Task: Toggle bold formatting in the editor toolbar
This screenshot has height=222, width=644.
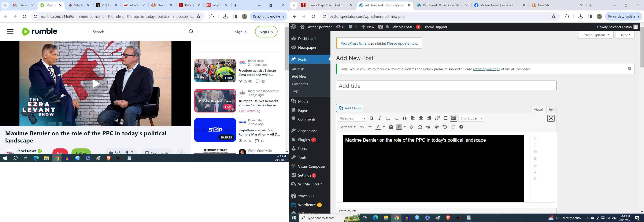Action: 371,118
